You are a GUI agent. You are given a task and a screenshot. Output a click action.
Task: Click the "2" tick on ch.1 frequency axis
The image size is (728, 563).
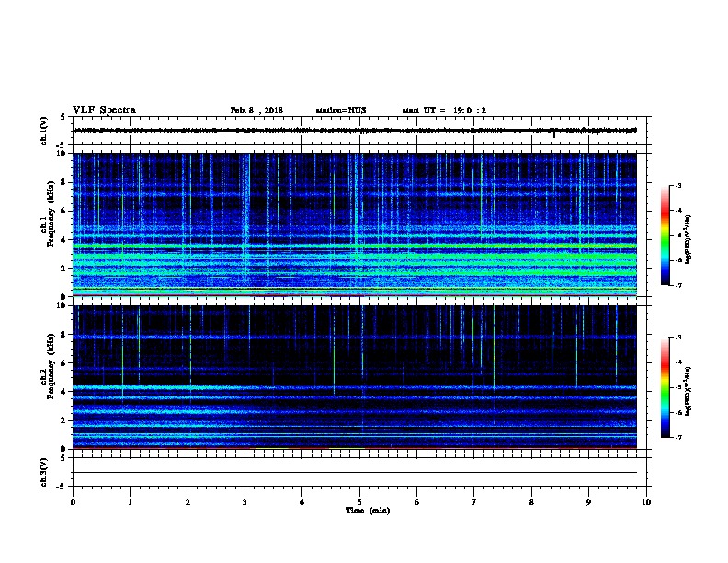click(x=63, y=269)
